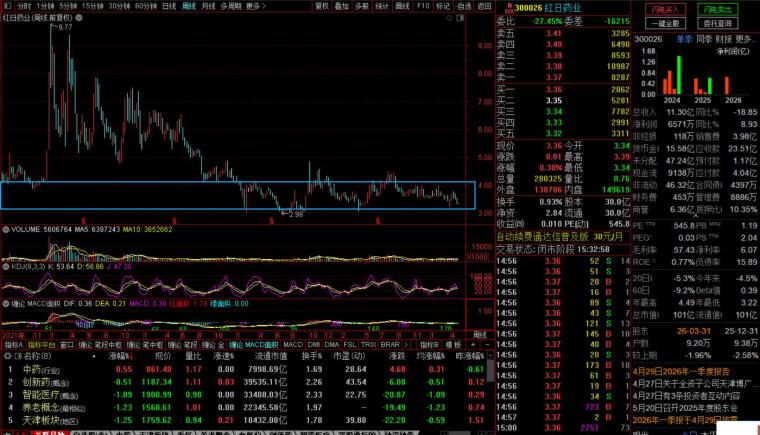760x435 pixels.
Task: Open the 画线 drawing tool
Action: pos(402,6)
